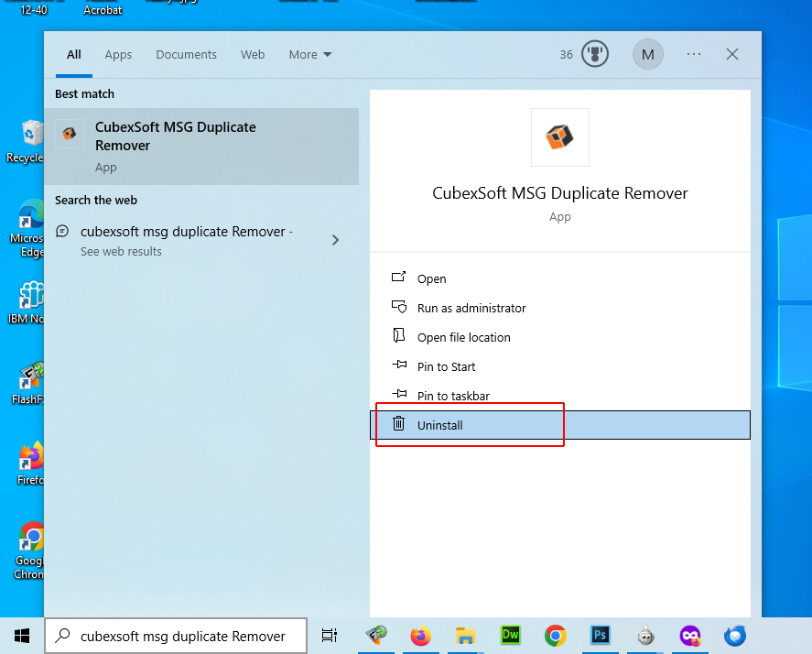Open the Documents search tab
The height and width of the screenshot is (654, 812).
pos(187,54)
